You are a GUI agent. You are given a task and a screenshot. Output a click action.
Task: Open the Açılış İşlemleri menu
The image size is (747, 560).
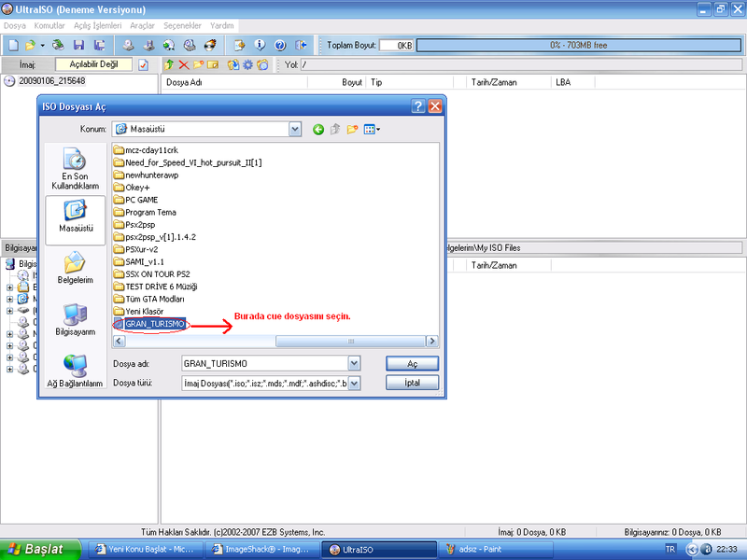(x=97, y=26)
